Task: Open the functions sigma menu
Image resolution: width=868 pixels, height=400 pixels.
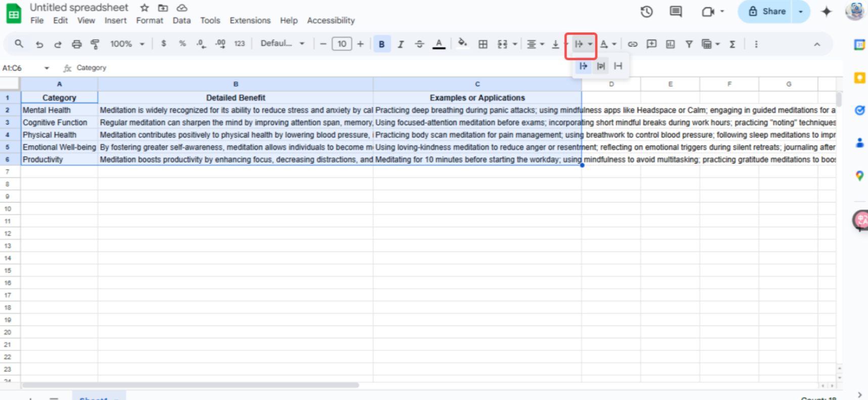Action: pos(732,44)
